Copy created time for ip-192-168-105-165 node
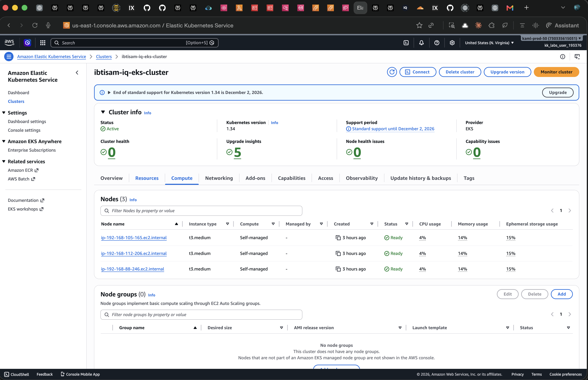 click(x=338, y=238)
